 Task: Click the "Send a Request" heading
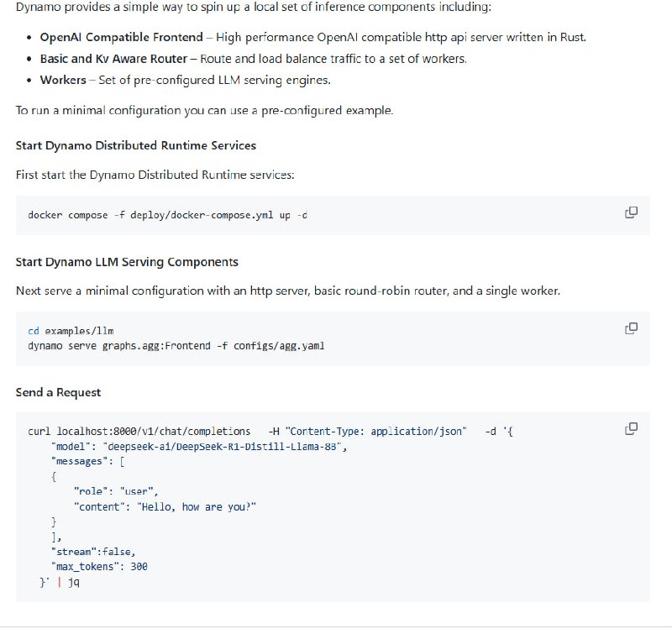click(x=58, y=392)
